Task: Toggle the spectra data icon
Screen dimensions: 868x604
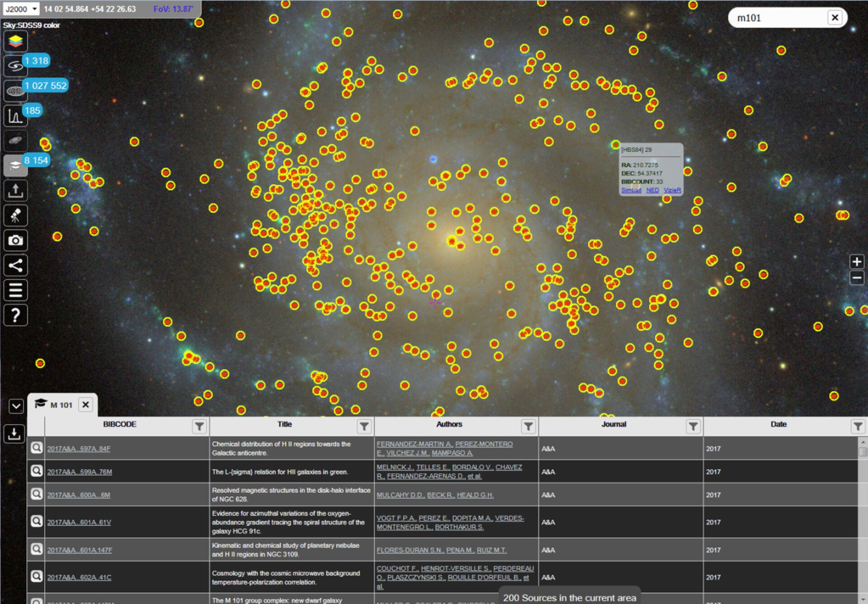Action: [15, 117]
